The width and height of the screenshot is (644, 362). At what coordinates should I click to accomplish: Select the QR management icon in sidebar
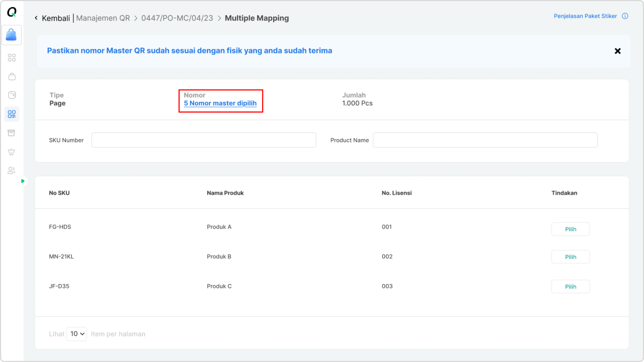click(x=12, y=114)
